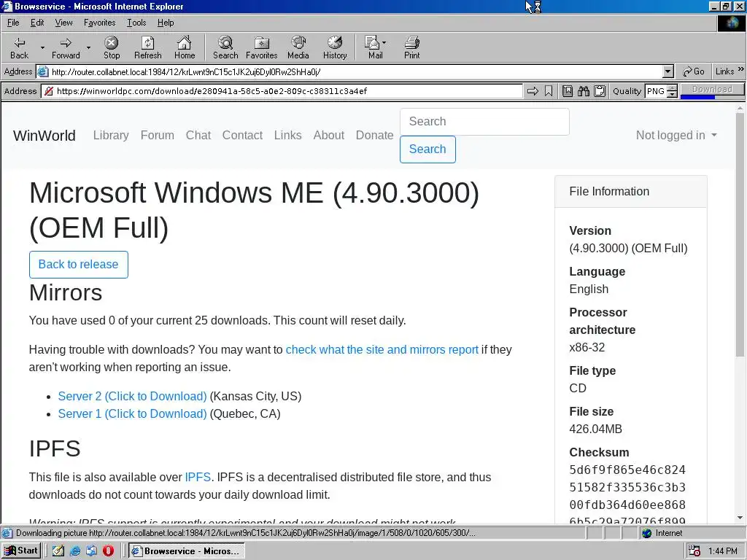
Task: Open the Forward button history dropdown
Action: point(88,47)
